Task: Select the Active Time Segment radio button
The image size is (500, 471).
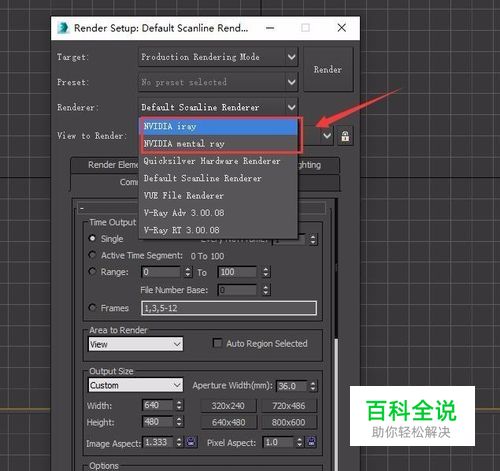Action: tap(92, 255)
